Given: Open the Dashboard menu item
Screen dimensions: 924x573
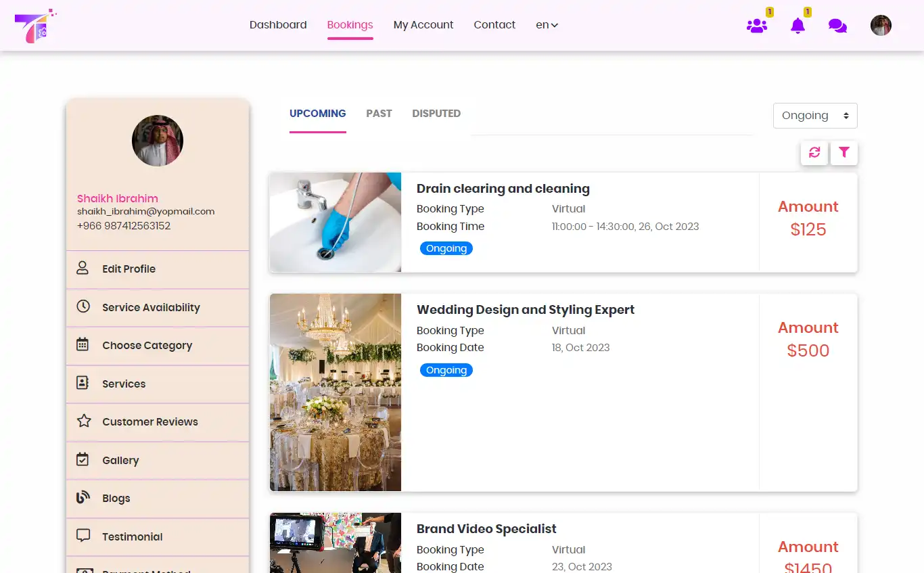Looking at the screenshot, I should pyautogui.click(x=277, y=24).
